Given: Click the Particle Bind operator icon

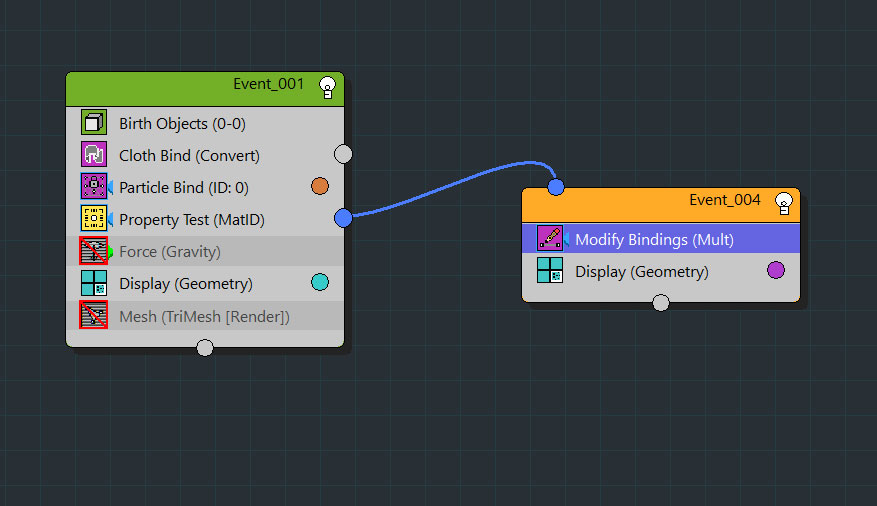Looking at the screenshot, I should [x=93, y=186].
